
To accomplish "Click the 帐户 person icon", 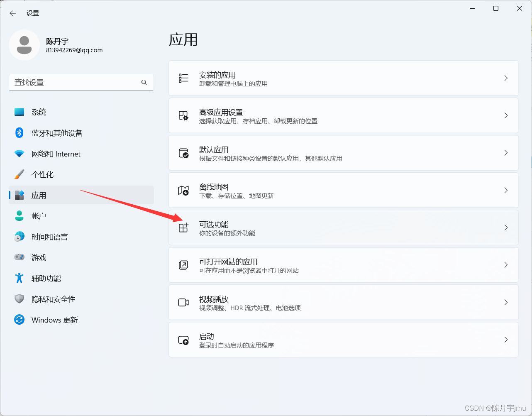I will (x=20, y=216).
